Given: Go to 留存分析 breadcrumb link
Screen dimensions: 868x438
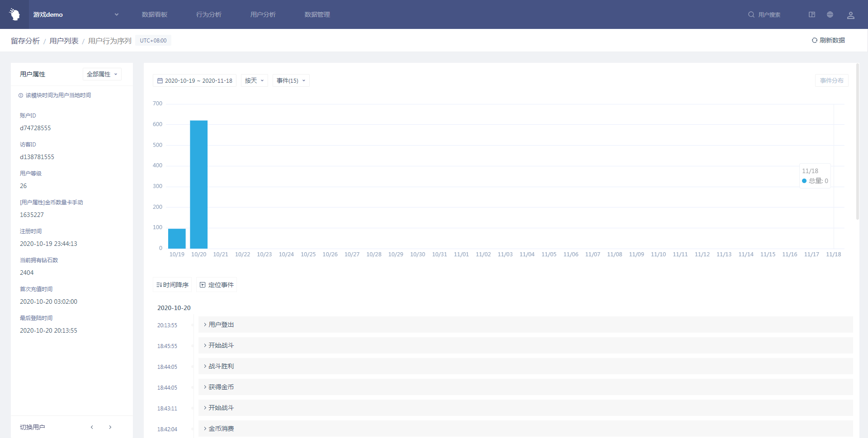Looking at the screenshot, I should [x=25, y=41].
